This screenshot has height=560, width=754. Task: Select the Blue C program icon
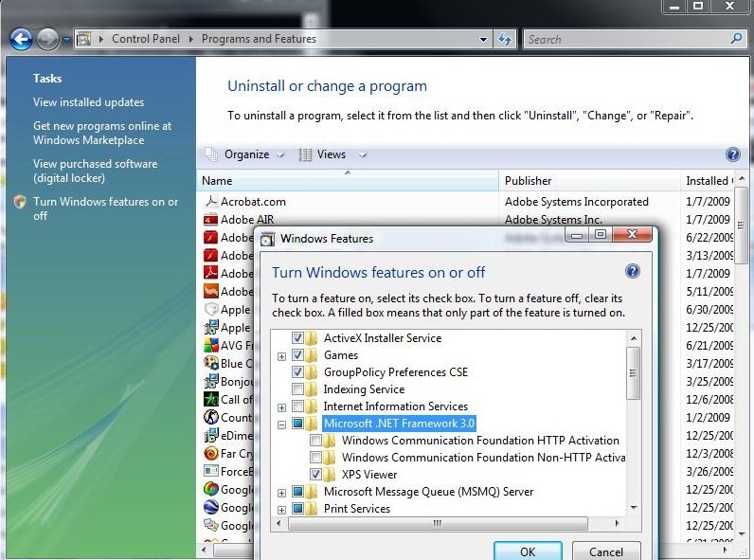point(210,363)
